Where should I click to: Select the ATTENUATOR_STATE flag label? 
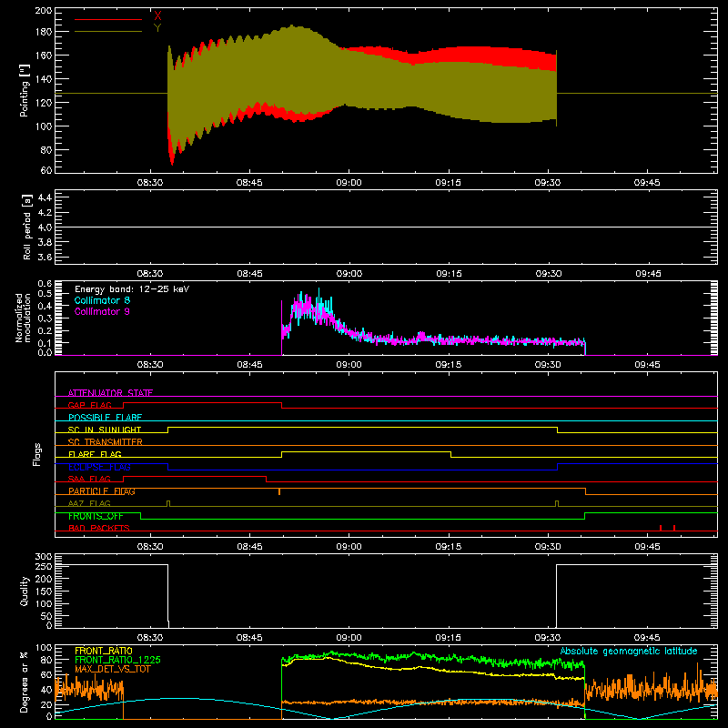point(110,393)
